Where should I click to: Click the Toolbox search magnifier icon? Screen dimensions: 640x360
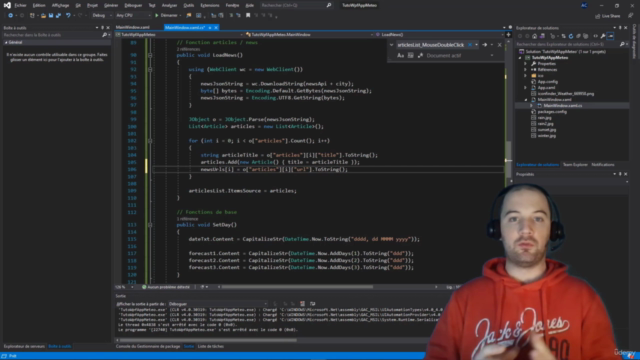click(104, 35)
